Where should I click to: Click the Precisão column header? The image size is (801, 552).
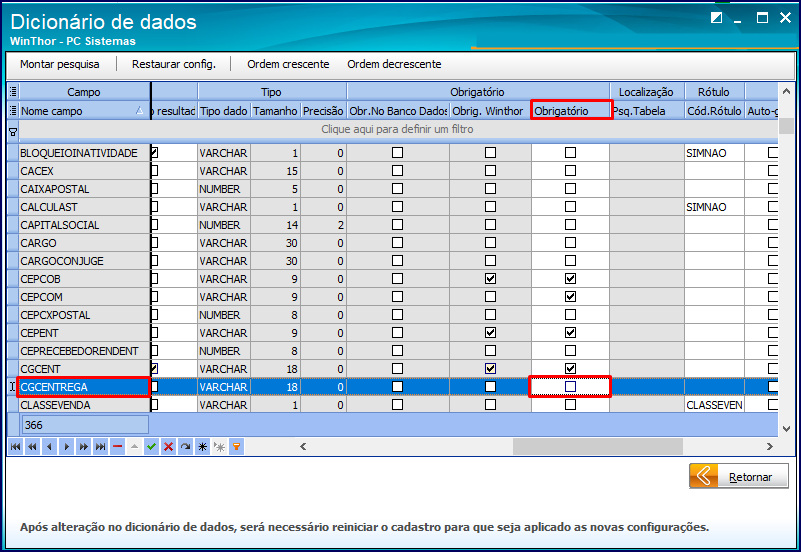(323, 111)
